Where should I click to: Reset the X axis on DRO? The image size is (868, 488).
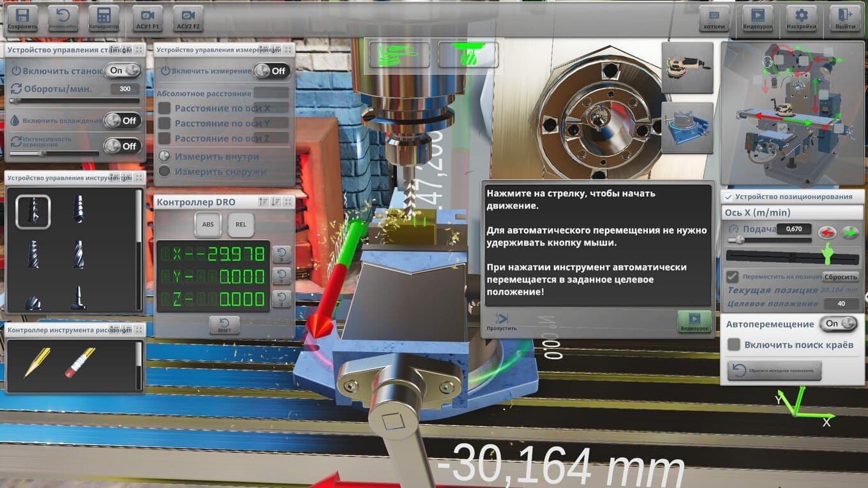(x=281, y=255)
